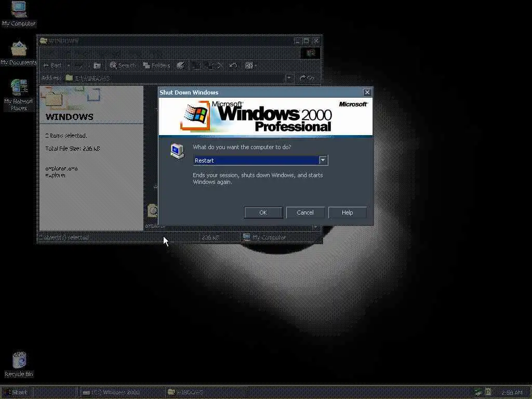Click the Start button on the taskbar
This screenshot has height=399, width=532.
coord(16,392)
